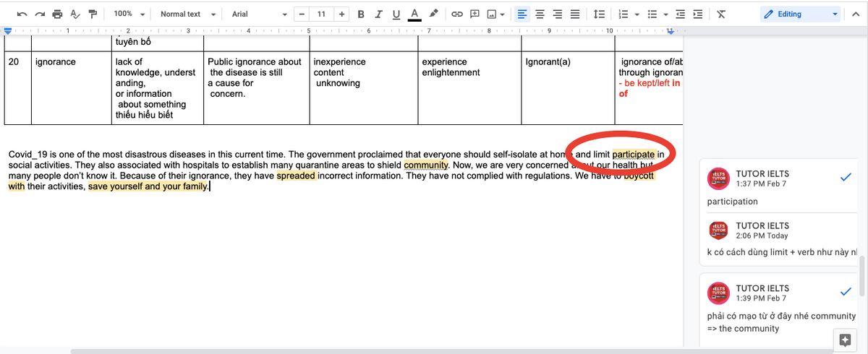Viewport: 868px width, 354px height.
Task: Add a comment from toolbar
Action: coord(475,14)
